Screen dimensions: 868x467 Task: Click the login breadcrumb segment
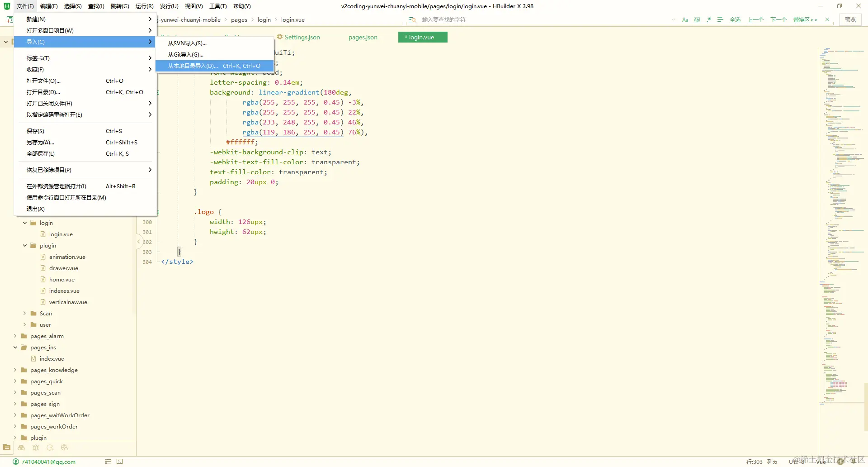[264, 20]
